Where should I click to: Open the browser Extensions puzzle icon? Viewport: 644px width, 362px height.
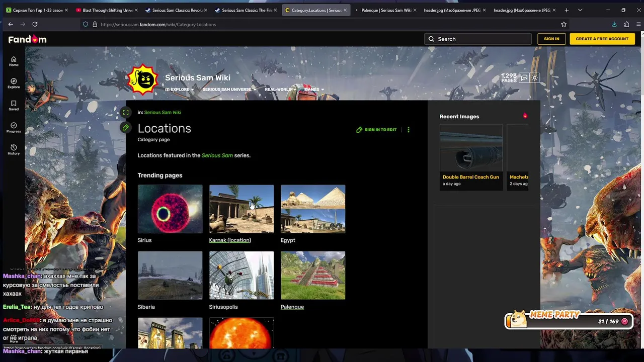[626, 24]
